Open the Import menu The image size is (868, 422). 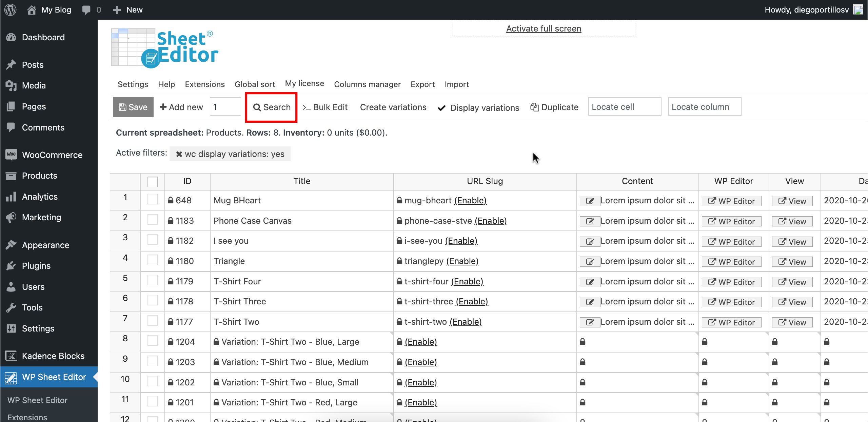[x=457, y=84]
